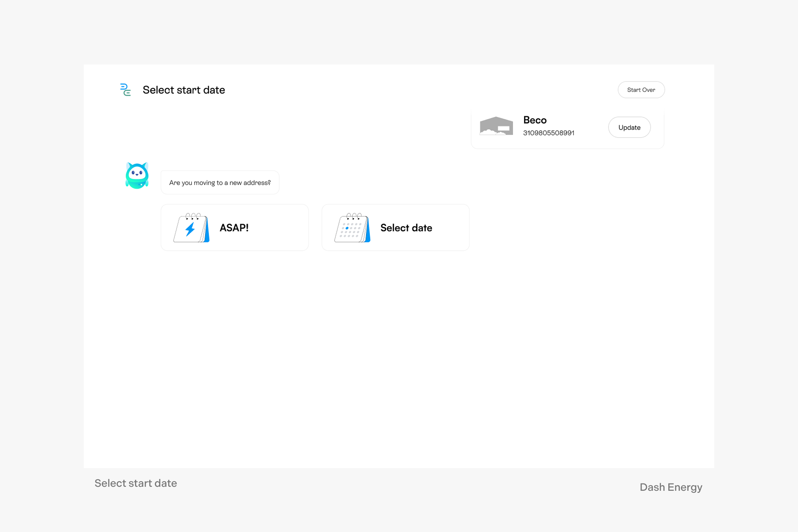The image size is (798, 532).
Task: Click the Dash Energy logo icon
Action: coord(126,90)
